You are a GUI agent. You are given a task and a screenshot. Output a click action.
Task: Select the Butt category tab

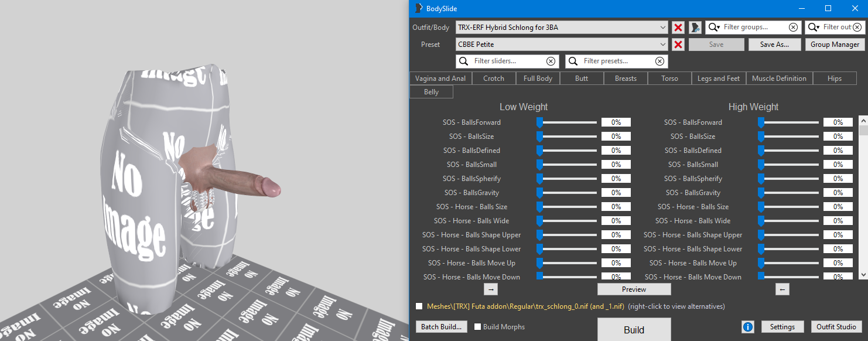[582, 79]
